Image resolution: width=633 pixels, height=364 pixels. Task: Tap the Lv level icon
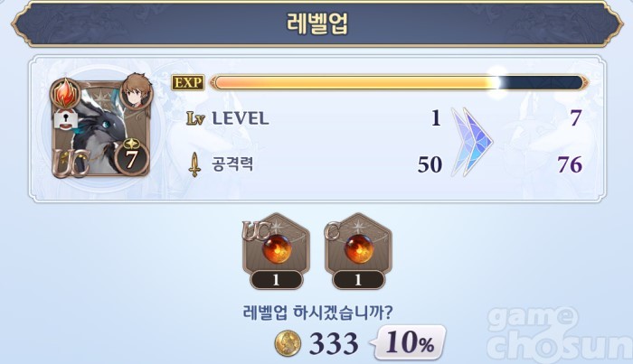[195, 118]
